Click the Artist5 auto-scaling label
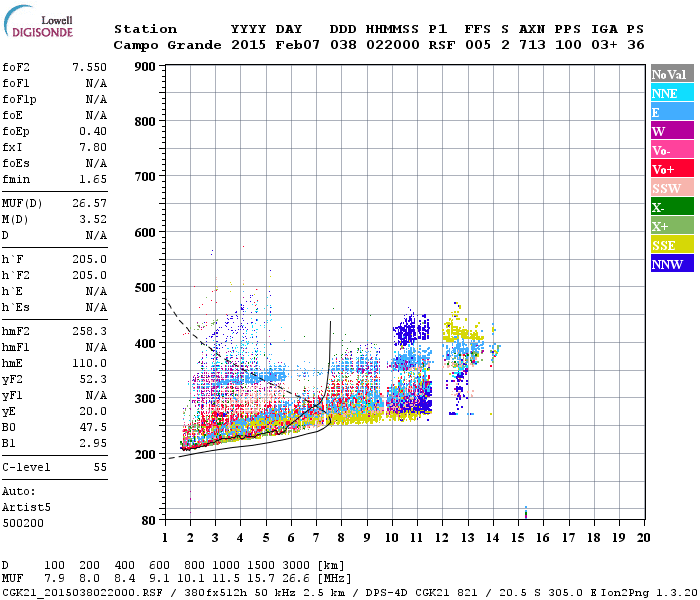The height and width of the screenshot is (600, 700). pyautogui.click(x=26, y=508)
